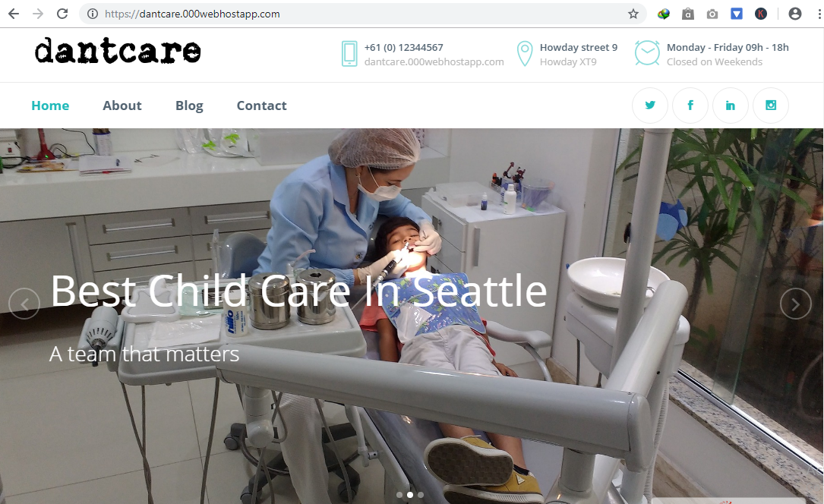Click the camera extension icon

(x=712, y=14)
